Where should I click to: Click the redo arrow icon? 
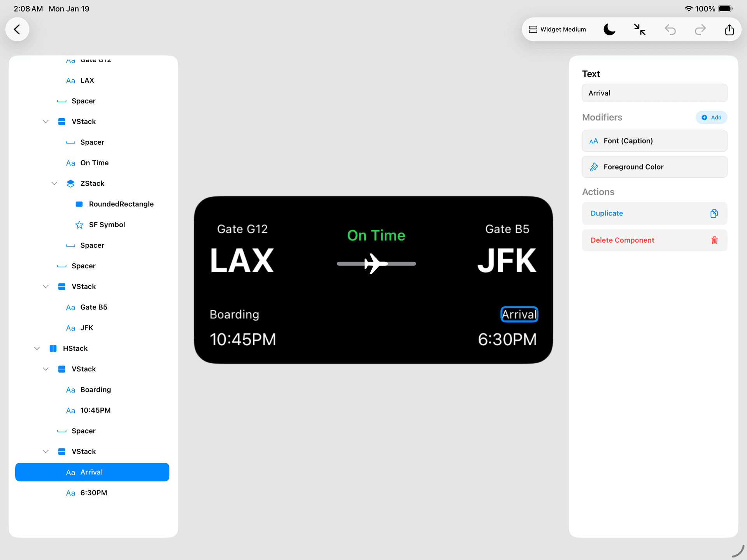700,30
